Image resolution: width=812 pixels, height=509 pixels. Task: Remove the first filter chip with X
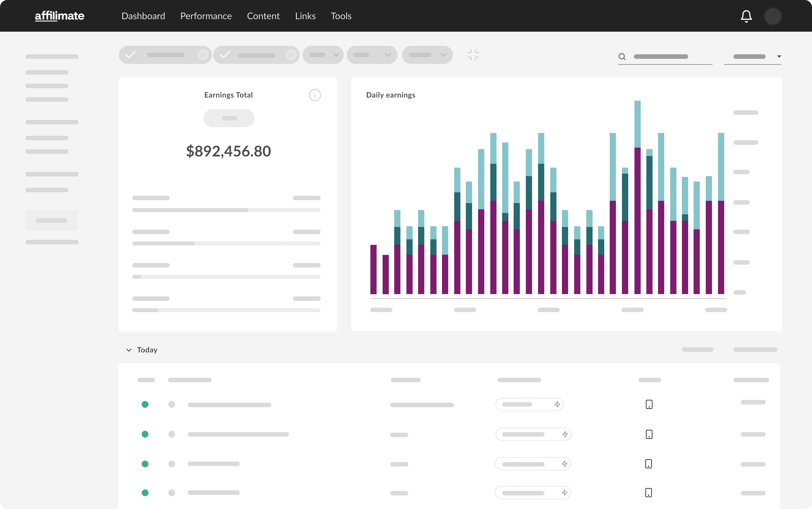(203, 55)
